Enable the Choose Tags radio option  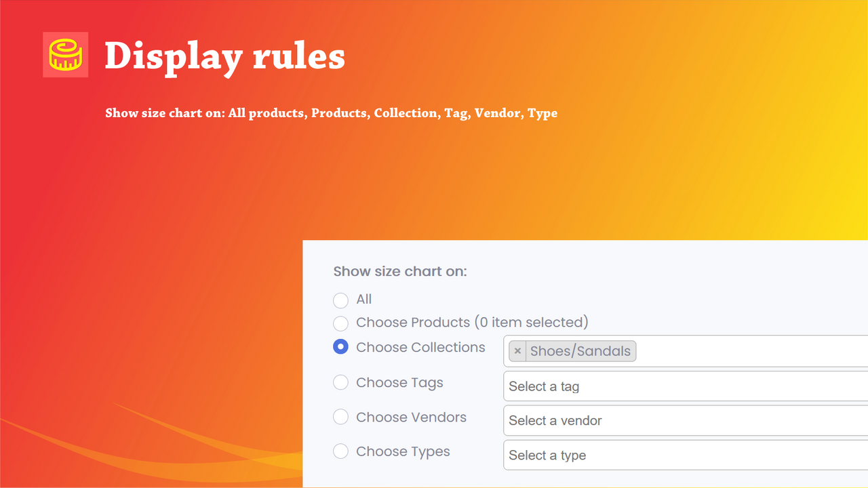click(x=340, y=382)
